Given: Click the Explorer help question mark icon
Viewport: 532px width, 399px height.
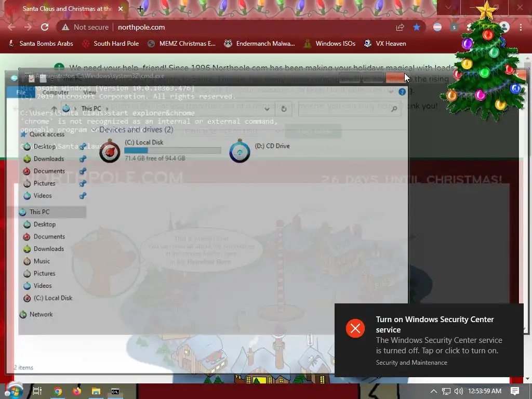Looking at the screenshot, I should 402,92.
